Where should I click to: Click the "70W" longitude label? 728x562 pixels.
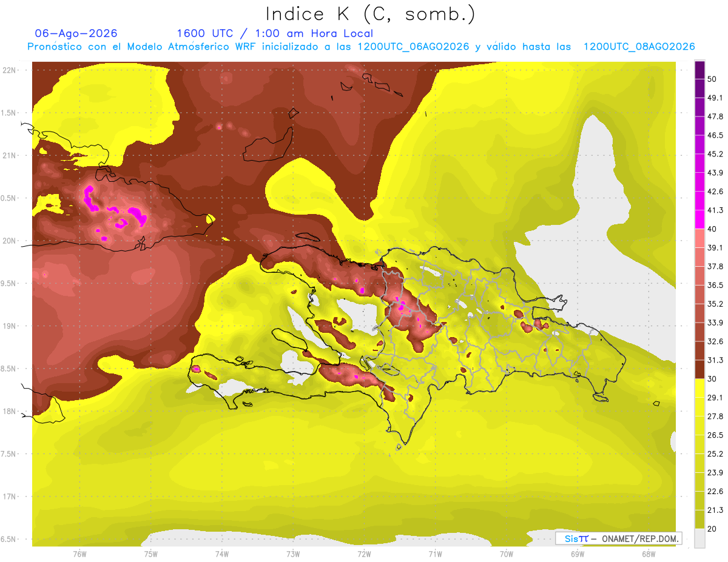click(x=506, y=554)
